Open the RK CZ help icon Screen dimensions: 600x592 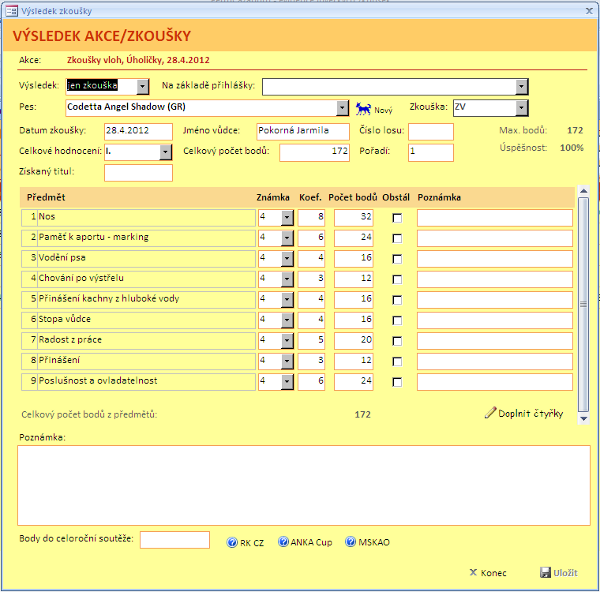(232, 542)
